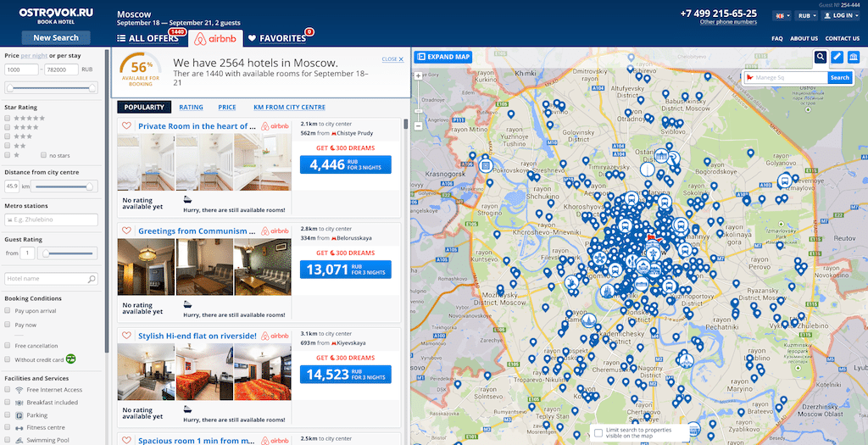Check the five-star rating filter
This screenshot has width=868, height=445.
pos(7,118)
